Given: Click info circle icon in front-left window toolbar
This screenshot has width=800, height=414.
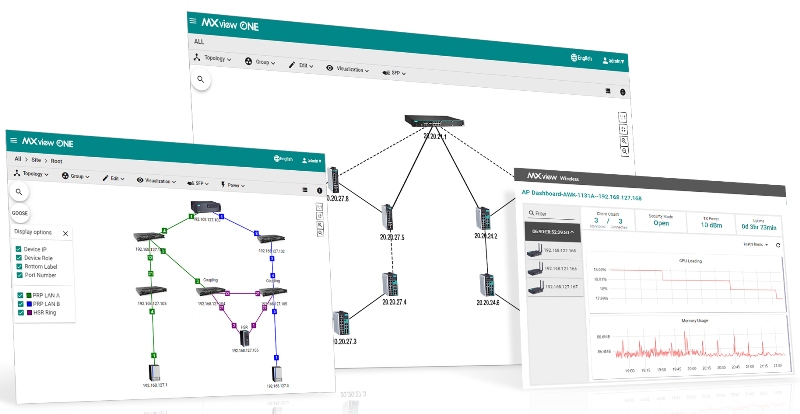Looking at the screenshot, I should 319,190.
